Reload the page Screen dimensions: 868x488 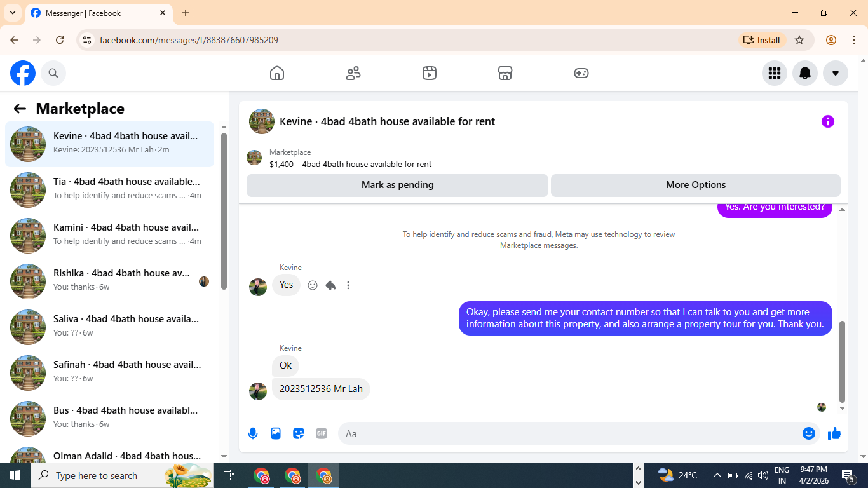(60, 40)
